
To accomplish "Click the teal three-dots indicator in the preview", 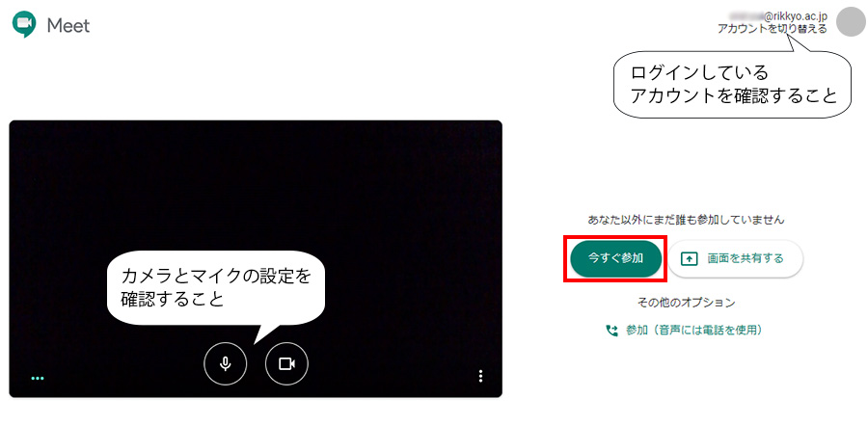I will (38, 379).
